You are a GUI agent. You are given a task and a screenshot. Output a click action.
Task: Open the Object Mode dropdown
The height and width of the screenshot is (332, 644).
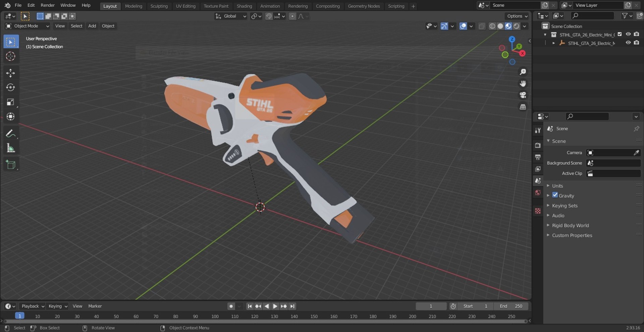coord(28,26)
